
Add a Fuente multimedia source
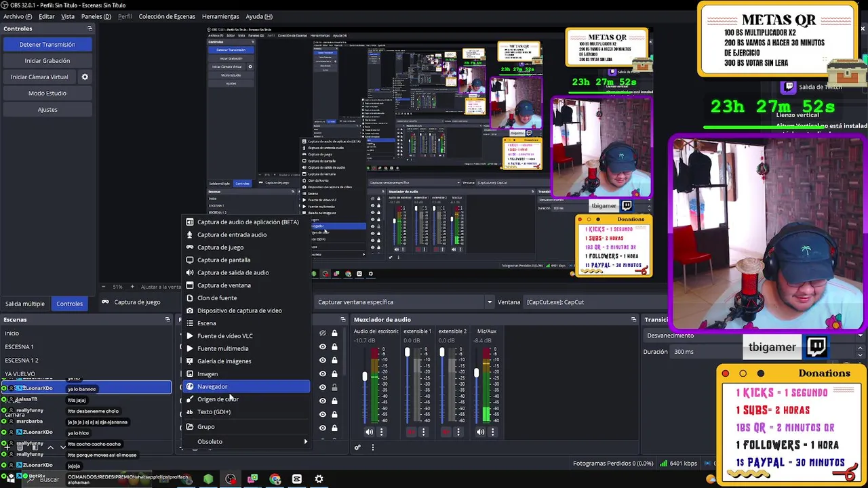(246, 348)
